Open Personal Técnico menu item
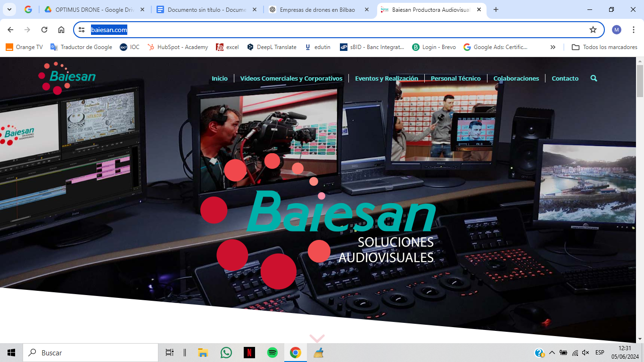The width and height of the screenshot is (644, 362). pos(456,79)
